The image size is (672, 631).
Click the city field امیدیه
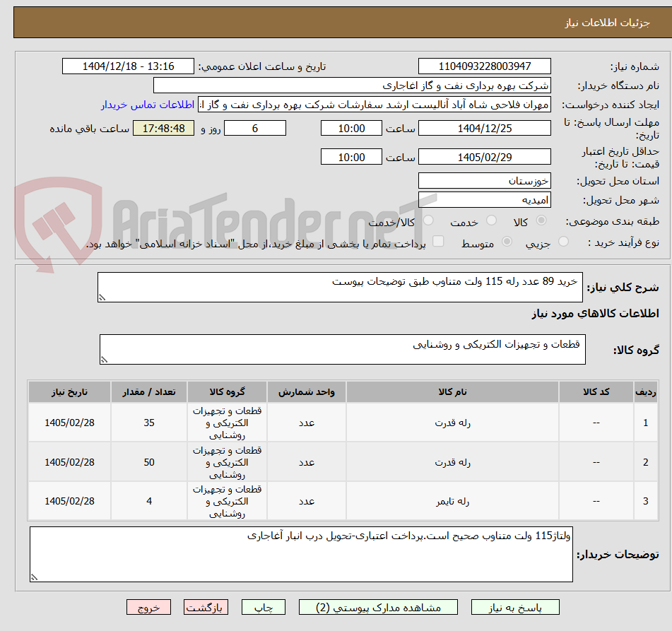tap(484, 200)
